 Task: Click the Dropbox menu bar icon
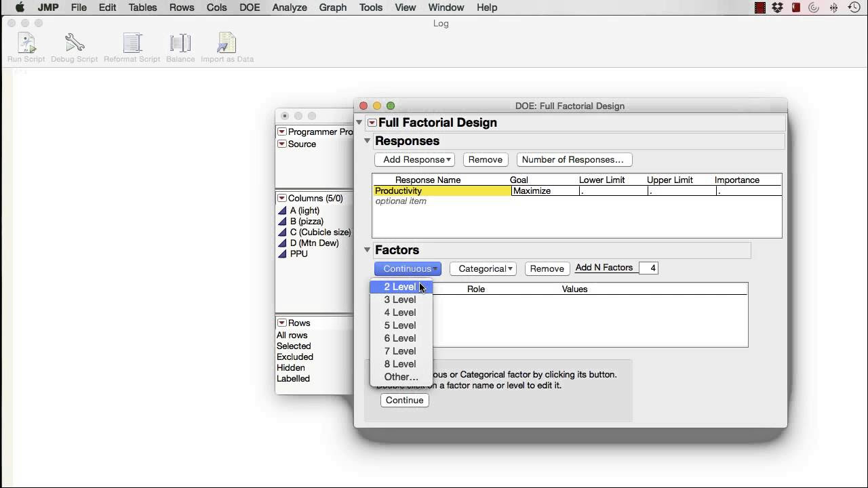pos(778,7)
